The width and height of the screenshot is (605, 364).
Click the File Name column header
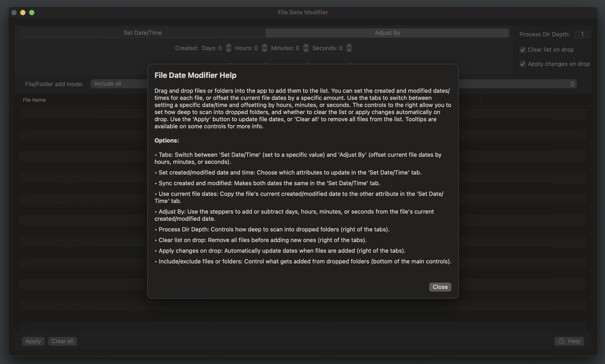pos(34,100)
